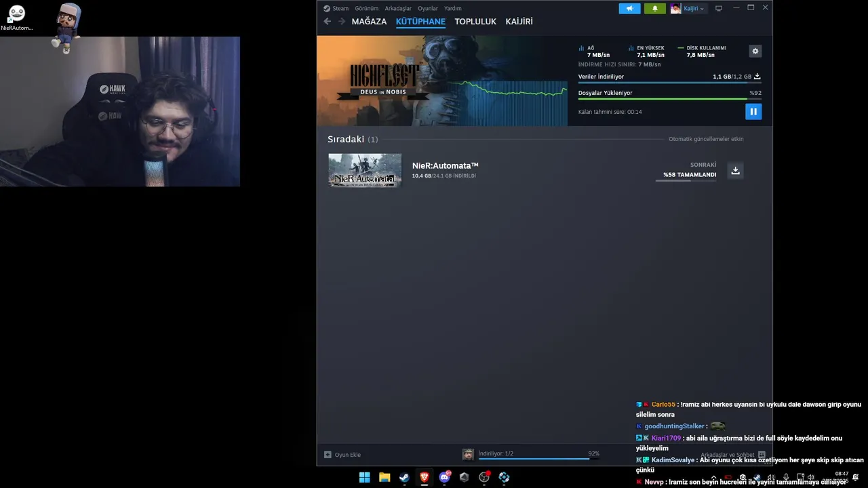Pause the current Steam download
This screenshot has width=868, height=488.
click(753, 112)
